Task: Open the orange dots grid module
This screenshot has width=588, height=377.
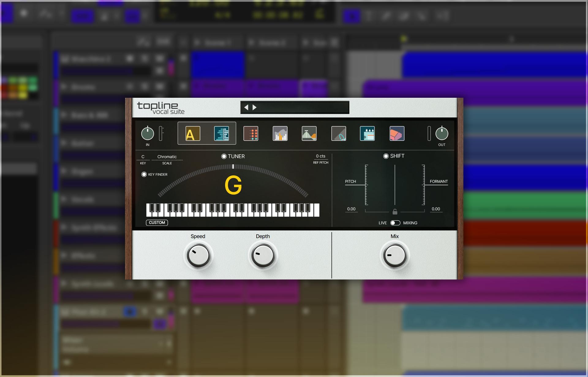Action: tap(251, 134)
